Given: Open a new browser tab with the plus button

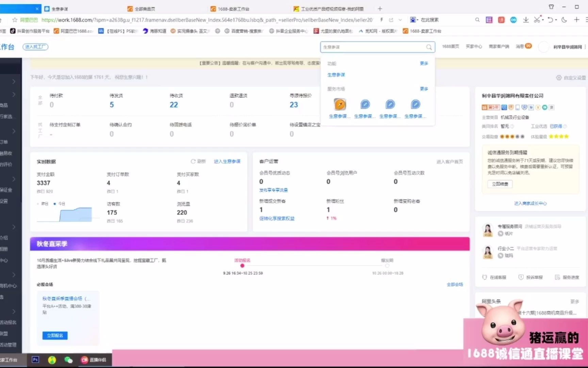Looking at the screenshot, I should [x=380, y=9].
